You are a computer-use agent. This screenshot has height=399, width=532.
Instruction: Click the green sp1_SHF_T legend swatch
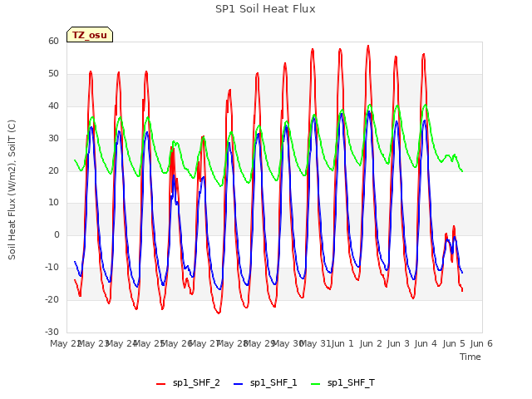pyautogui.click(x=316, y=384)
